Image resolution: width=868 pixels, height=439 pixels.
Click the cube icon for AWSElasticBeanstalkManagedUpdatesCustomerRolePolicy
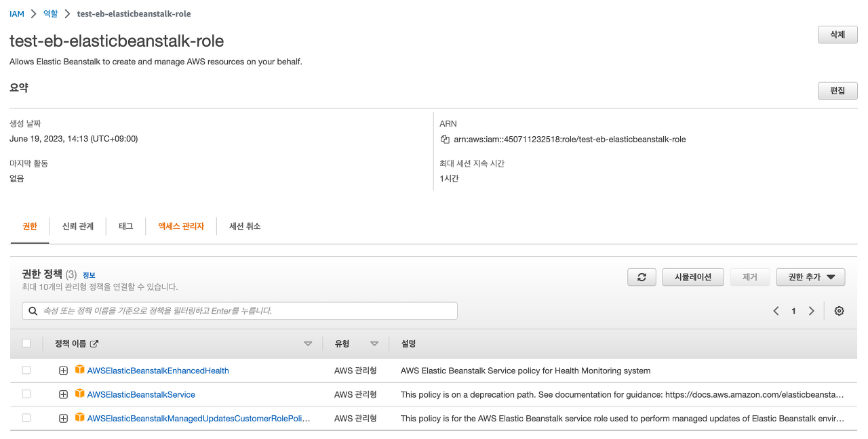pyautogui.click(x=79, y=417)
